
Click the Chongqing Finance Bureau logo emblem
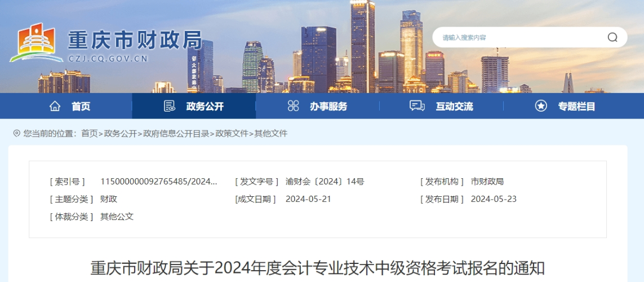(36, 43)
